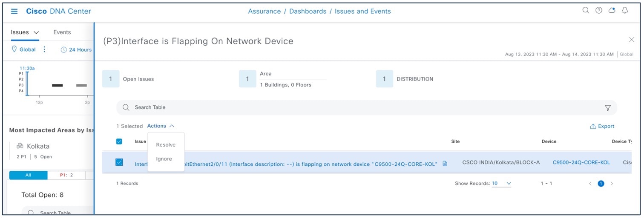This screenshot has height=219, width=644.
Task: Click the filter funnel icon
Action: pyautogui.click(x=608, y=108)
